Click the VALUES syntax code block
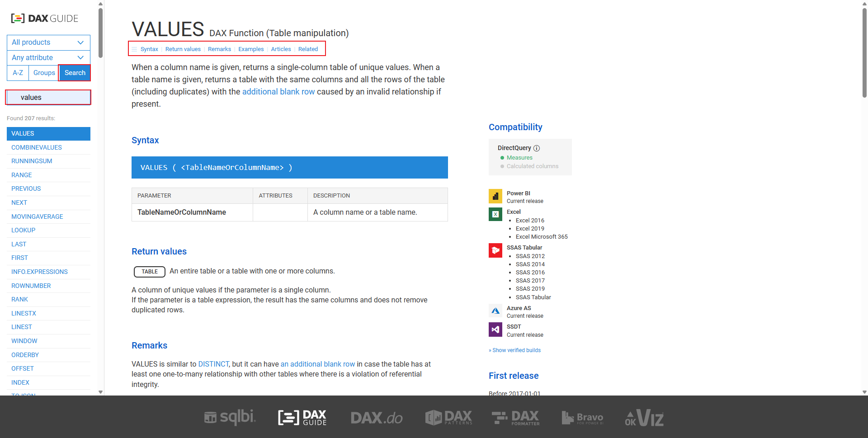 click(x=290, y=168)
